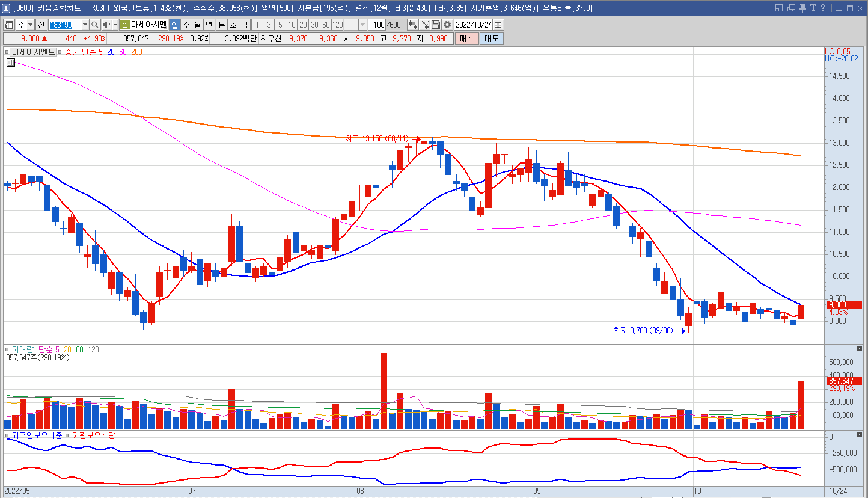The height and width of the screenshot is (498, 868).
Task: Click the candle count field 100
Action: coord(377,25)
